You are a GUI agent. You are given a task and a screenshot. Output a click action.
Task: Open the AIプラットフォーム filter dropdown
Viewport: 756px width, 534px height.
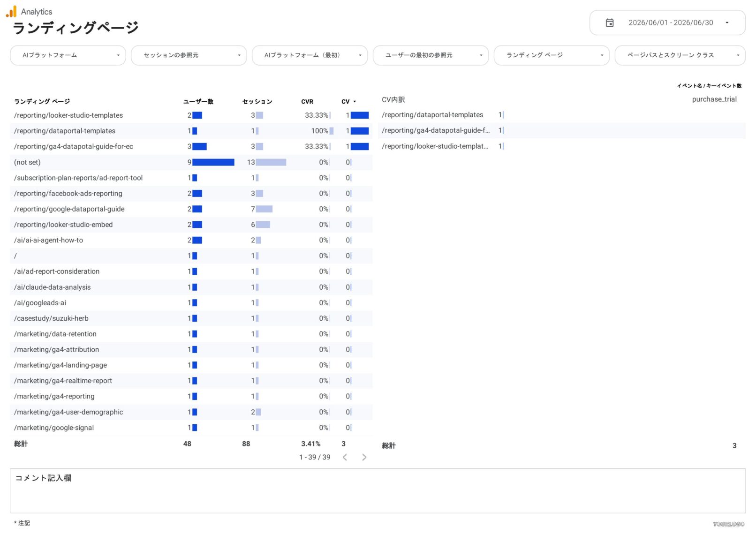click(x=68, y=55)
